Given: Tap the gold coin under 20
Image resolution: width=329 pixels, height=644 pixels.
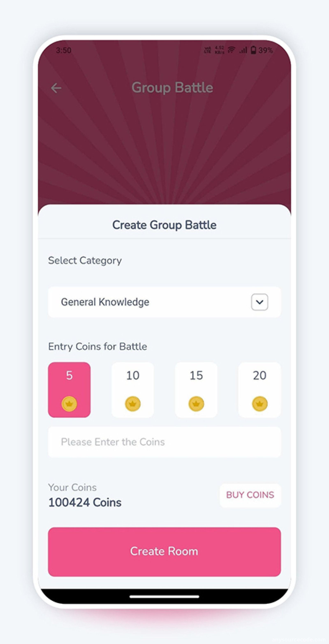Looking at the screenshot, I should click(x=260, y=403).
